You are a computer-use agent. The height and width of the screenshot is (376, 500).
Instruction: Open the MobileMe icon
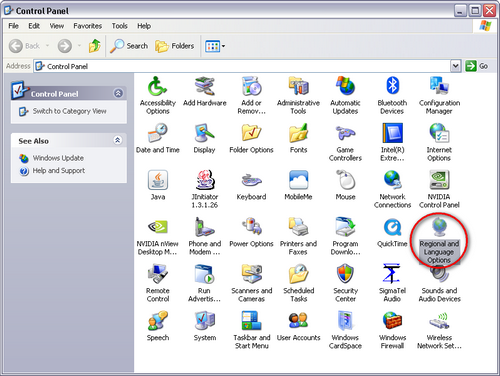[298, 180]
